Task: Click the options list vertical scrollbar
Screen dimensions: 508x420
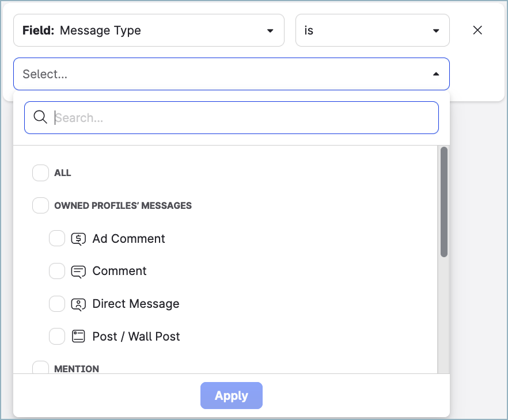Action: coord(443,201)
